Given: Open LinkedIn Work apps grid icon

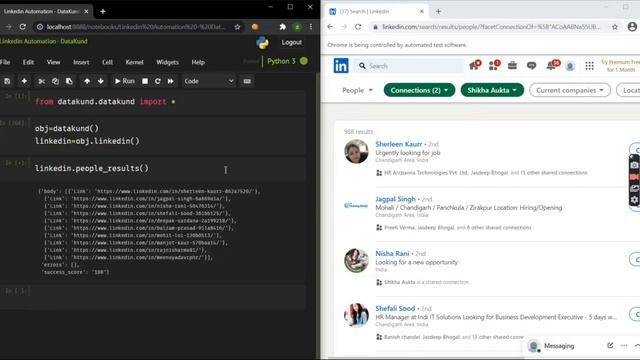Looking at the screenshot, I should [x=589, y=66].
